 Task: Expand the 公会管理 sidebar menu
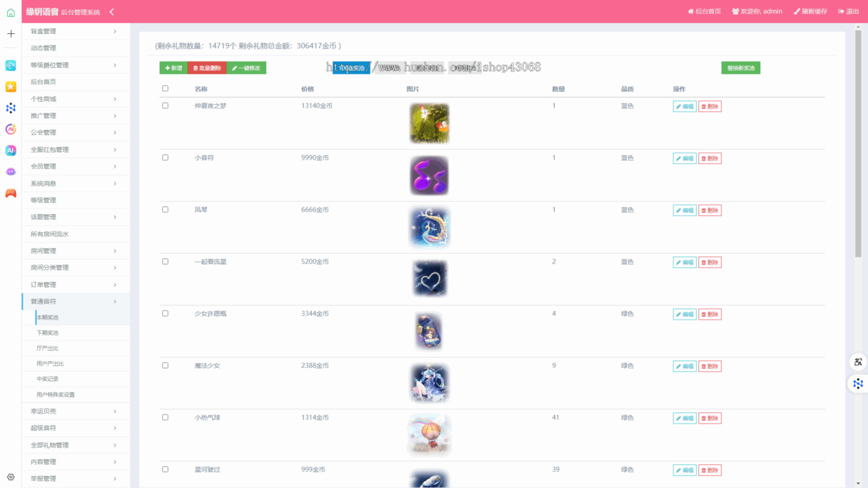click(76, 132)
